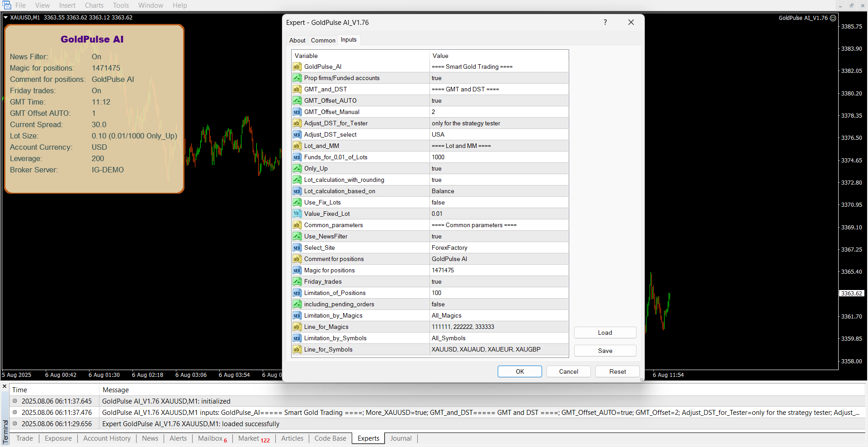The image size is (868, 447).
Task: Edit the Funds_for_0.01_of_Lots value 1000
Action: click(497, 157)
